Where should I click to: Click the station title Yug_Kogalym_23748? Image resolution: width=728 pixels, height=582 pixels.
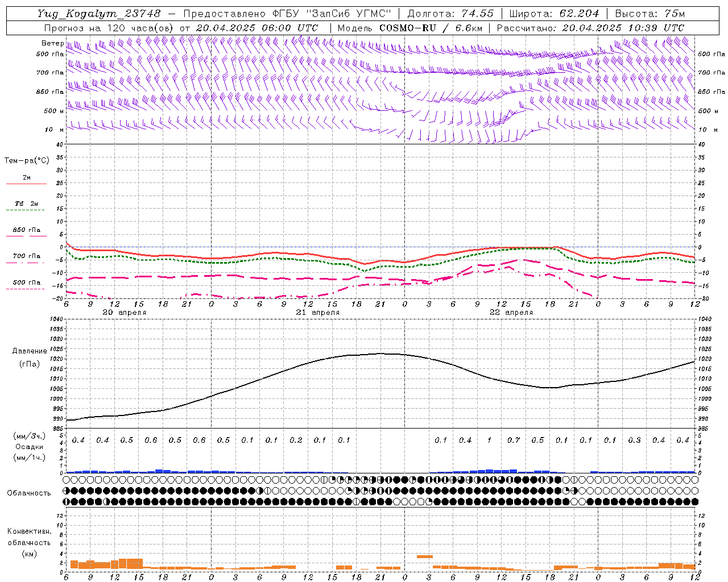[x=98, y=13]
